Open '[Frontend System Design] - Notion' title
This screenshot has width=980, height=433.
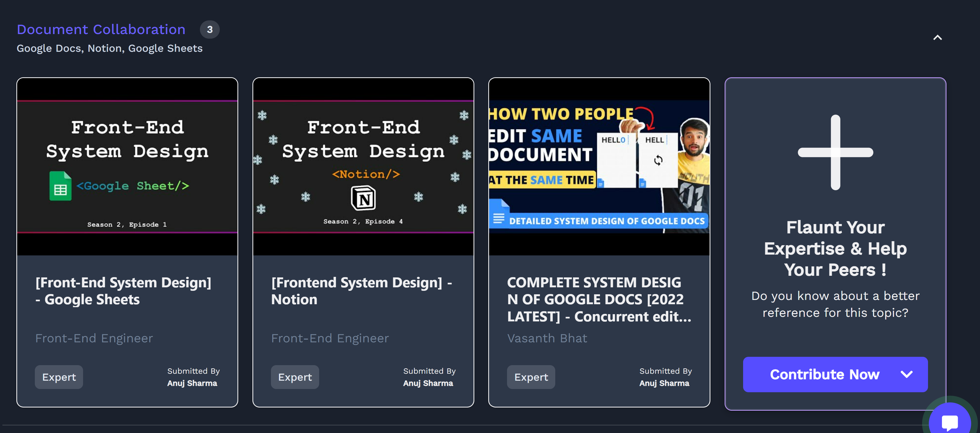pos(362,291)
